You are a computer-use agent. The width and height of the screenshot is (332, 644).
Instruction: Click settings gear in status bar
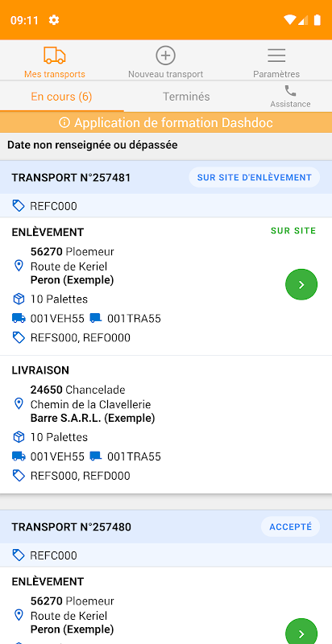pyautogui.click(x=54, y=20)
